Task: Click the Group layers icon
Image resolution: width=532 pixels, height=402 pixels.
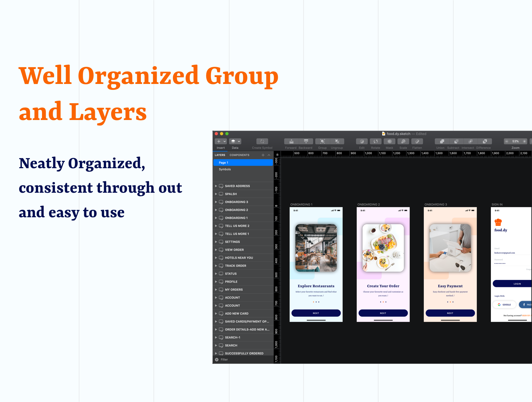Action: pos(322,142)
